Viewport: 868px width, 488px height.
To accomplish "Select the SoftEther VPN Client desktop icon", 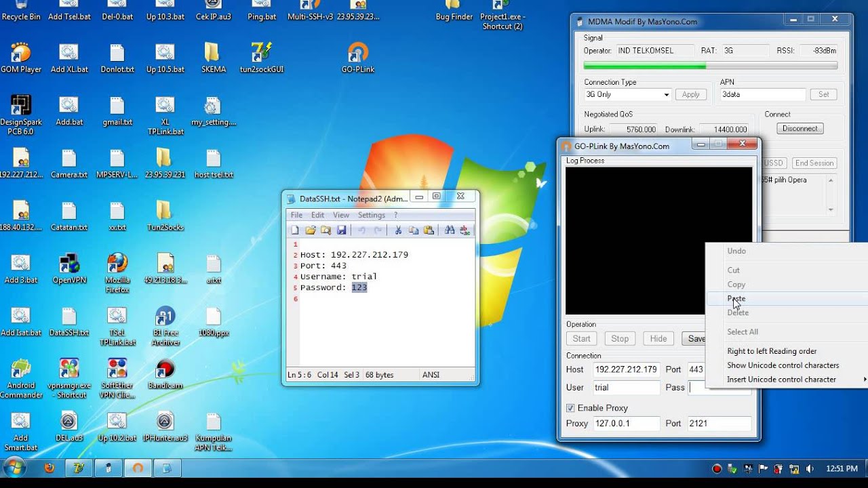I will [x=117, y=378].
